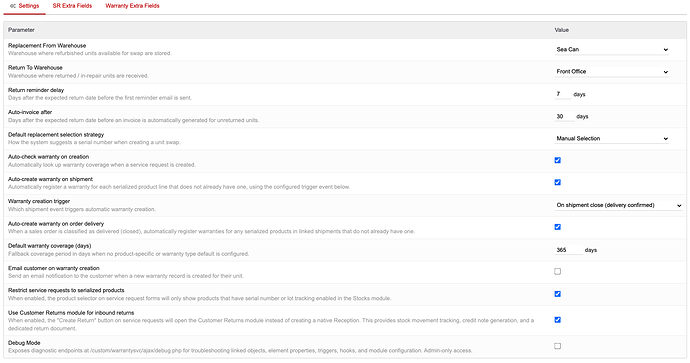Switch to Warranty Extra Fields tab
This screenshot has height=363, width=690.
pyautogui.click(x=132, y=6)
